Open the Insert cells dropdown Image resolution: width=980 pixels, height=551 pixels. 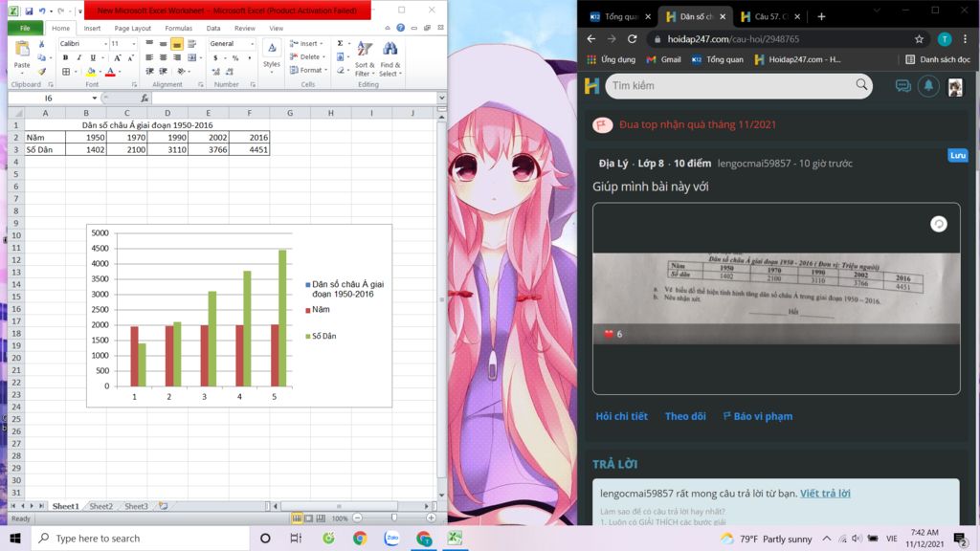pos(306,44)
